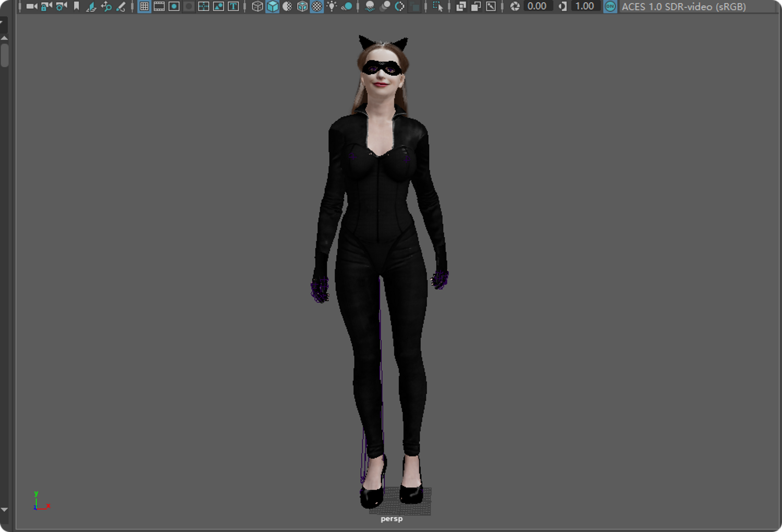Click the gamma value field 1.00

[585, 6]
